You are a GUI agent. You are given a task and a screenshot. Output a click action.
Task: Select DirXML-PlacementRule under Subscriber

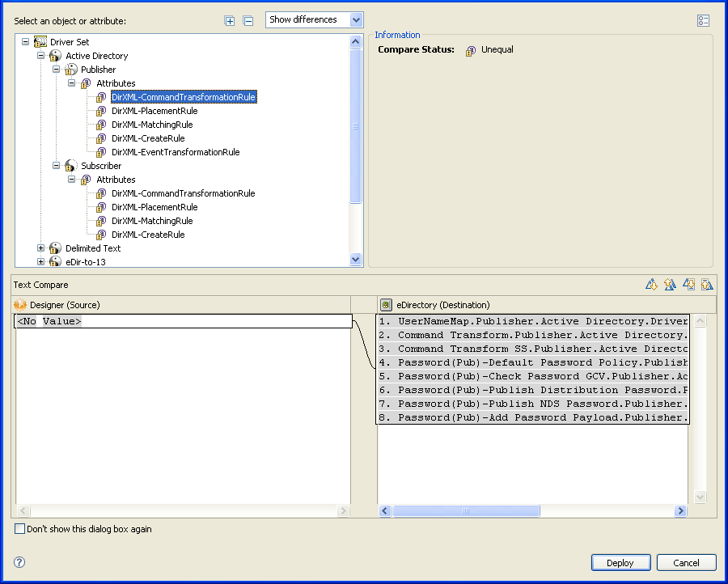click(154, 207)
